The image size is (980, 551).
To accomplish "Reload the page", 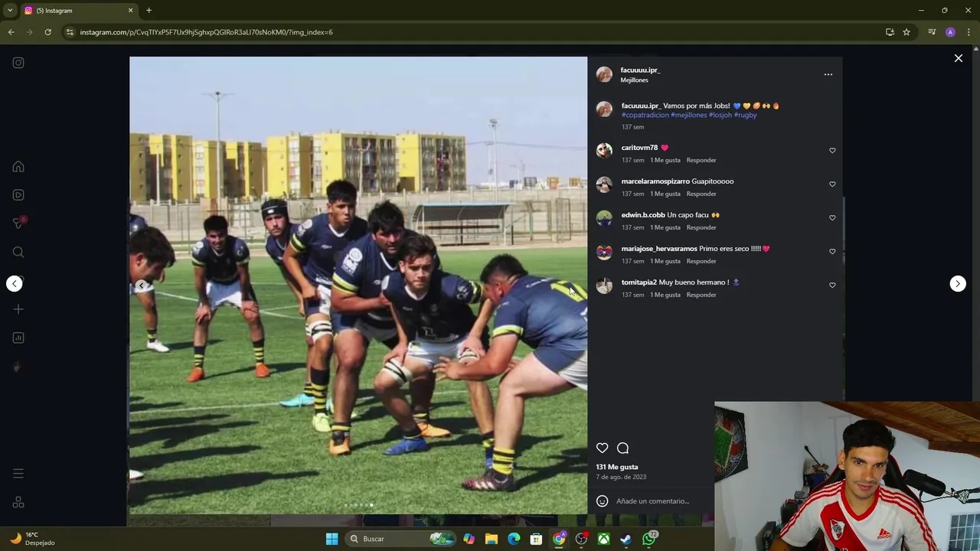I will pyautogui.click(x=47, y=32).
